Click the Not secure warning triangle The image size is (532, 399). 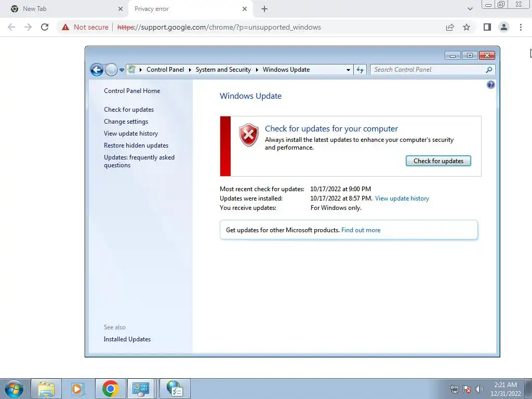(x=65, y=27)
